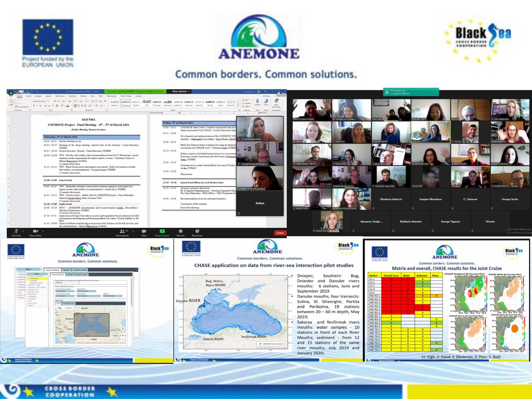Open the Find dropdown in Word Editing group
Image resolution: width=532 pixels, height=399 pixels.
click(247, 100)
